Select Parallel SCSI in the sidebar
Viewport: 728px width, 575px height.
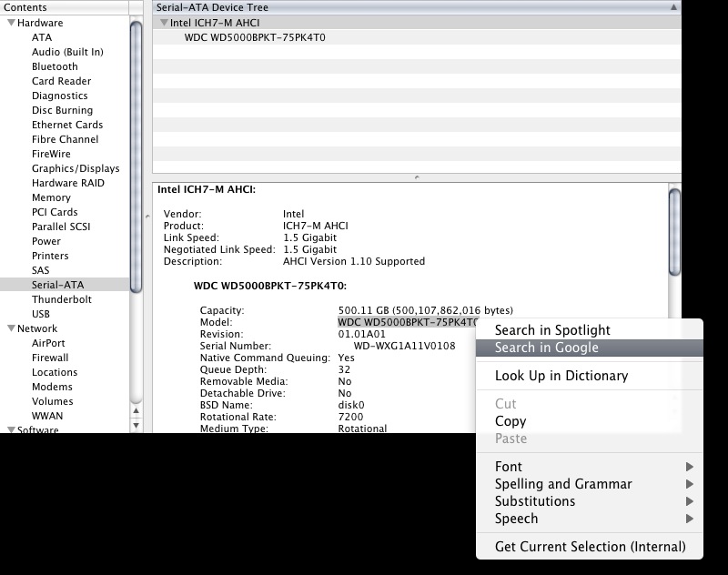(61, 227)
